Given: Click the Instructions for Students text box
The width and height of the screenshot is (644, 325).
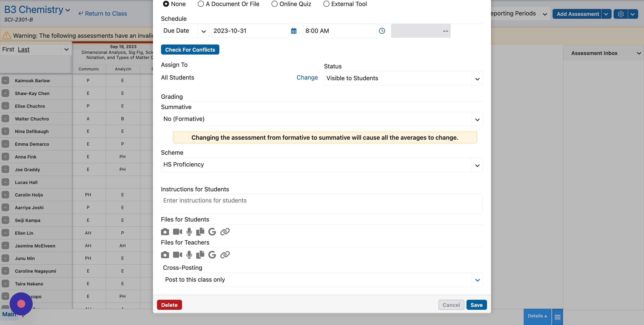Looking at the screenshot, I should (x=322, y=204).
